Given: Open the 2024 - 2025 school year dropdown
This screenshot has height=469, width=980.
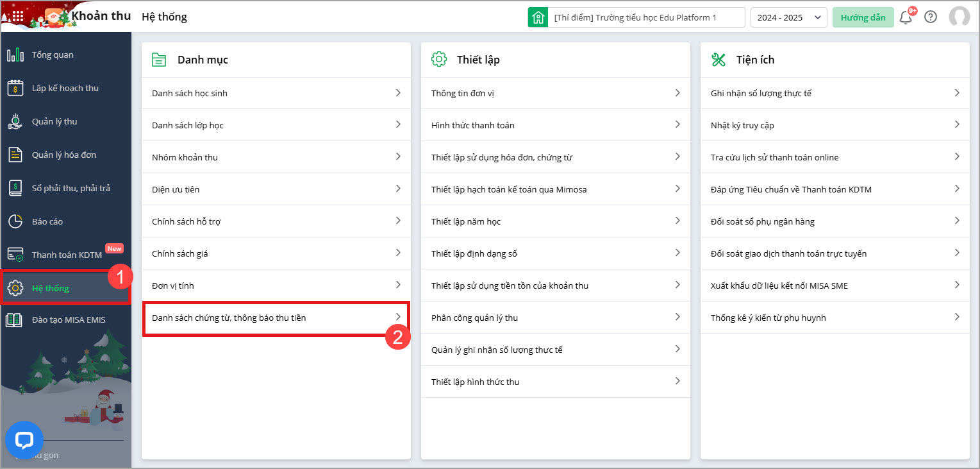Looking at the screenshot, I should pos(788,17).
